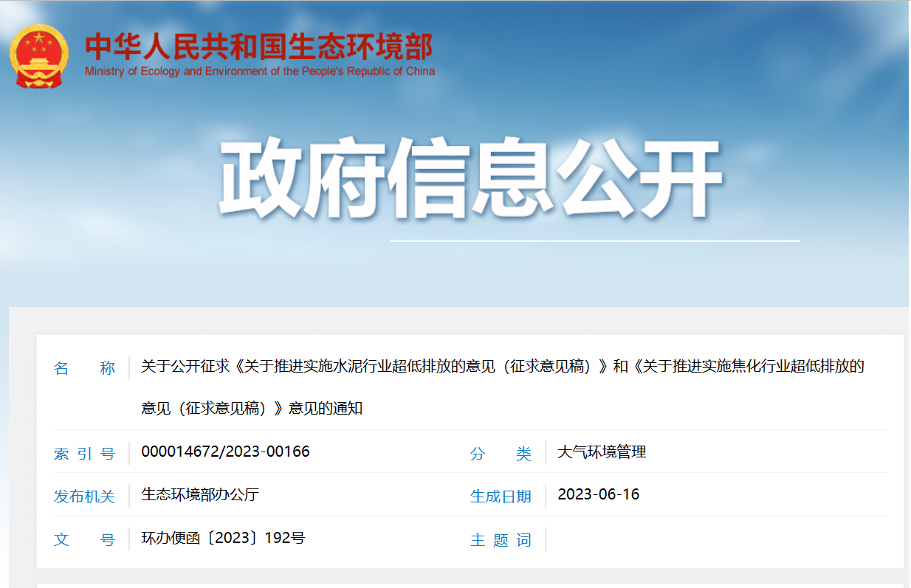Click the category value 大气环境管理
911x588 pixels.
(602, 452)
